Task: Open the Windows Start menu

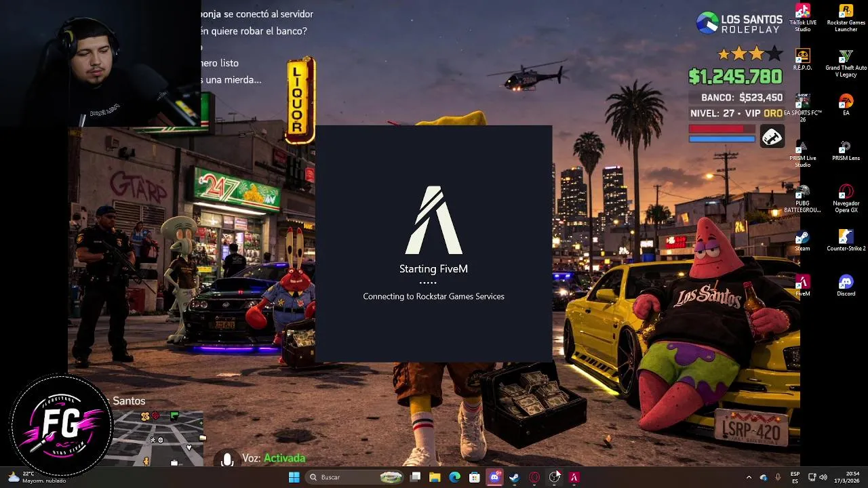Action: pyautogui.click(x=294, y=477)
